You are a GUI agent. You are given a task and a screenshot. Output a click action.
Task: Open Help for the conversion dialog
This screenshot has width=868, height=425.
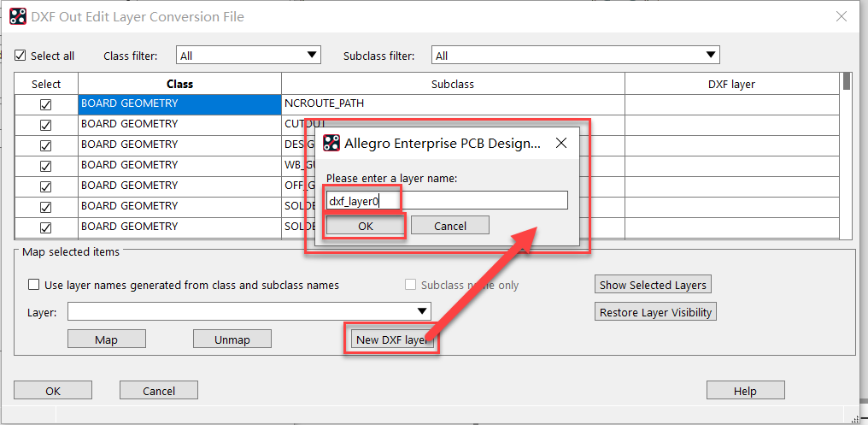[745, 391]
